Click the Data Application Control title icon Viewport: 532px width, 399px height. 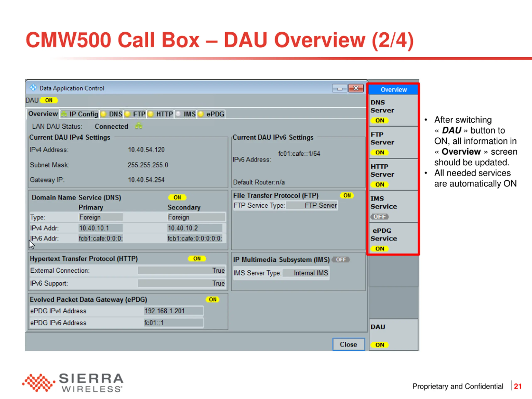(x=33, y=88)
